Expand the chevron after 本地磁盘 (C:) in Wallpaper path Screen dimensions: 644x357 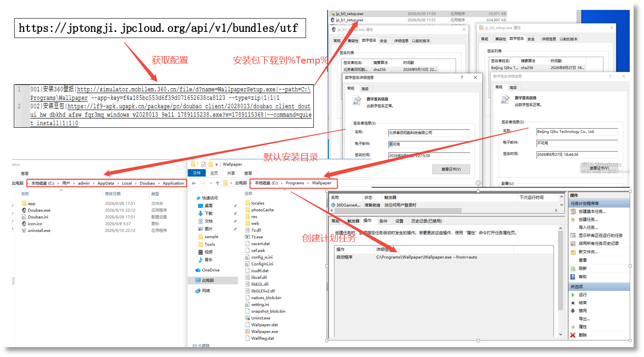pyautogui.click(x=282, y=183)
